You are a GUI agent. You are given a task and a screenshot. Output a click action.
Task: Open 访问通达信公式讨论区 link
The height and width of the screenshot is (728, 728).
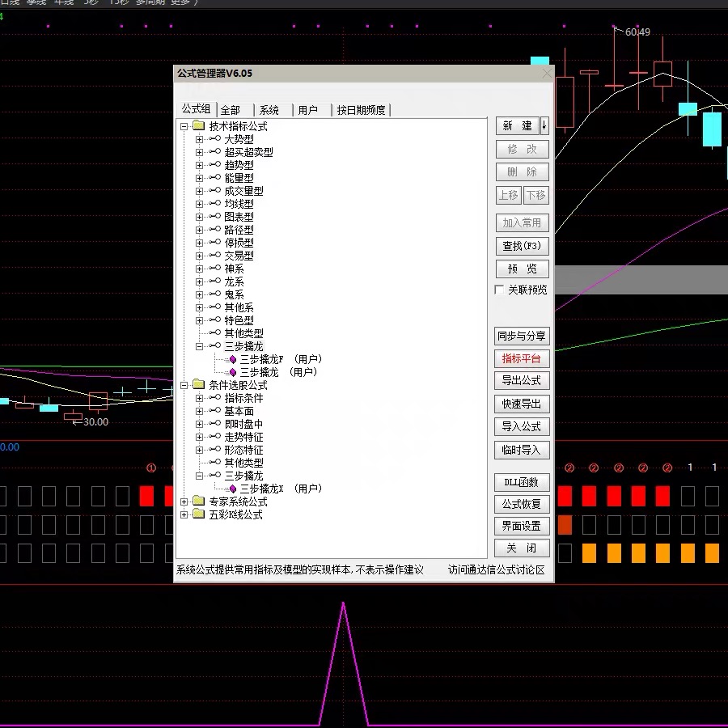[x=497, y=569]
